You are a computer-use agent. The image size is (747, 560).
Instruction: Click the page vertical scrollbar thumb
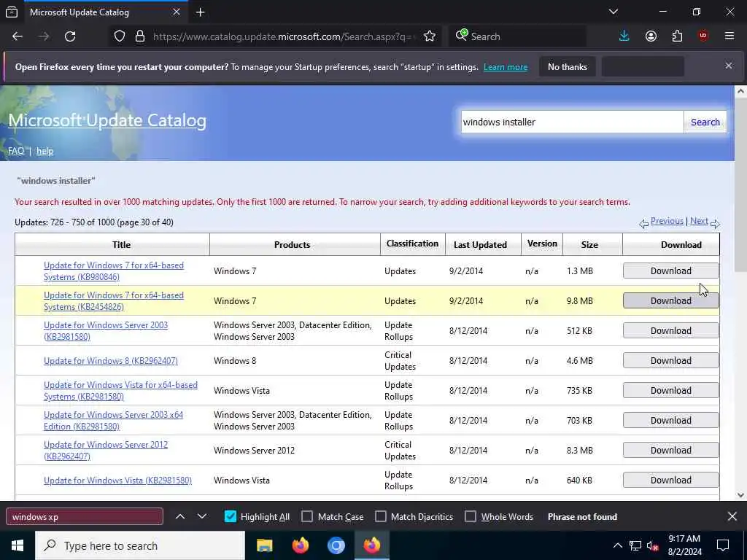[741, 185]
